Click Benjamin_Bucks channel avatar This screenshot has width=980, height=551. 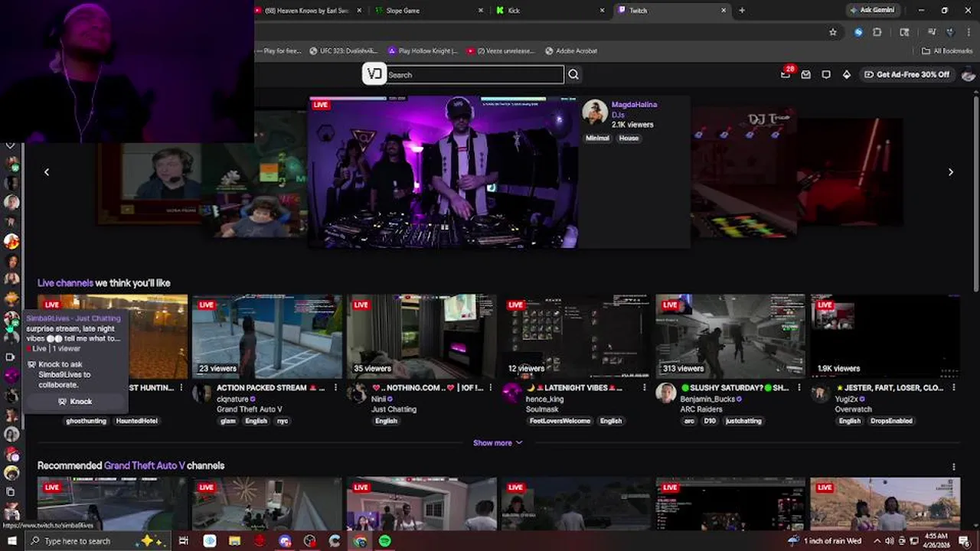point(666,393)
